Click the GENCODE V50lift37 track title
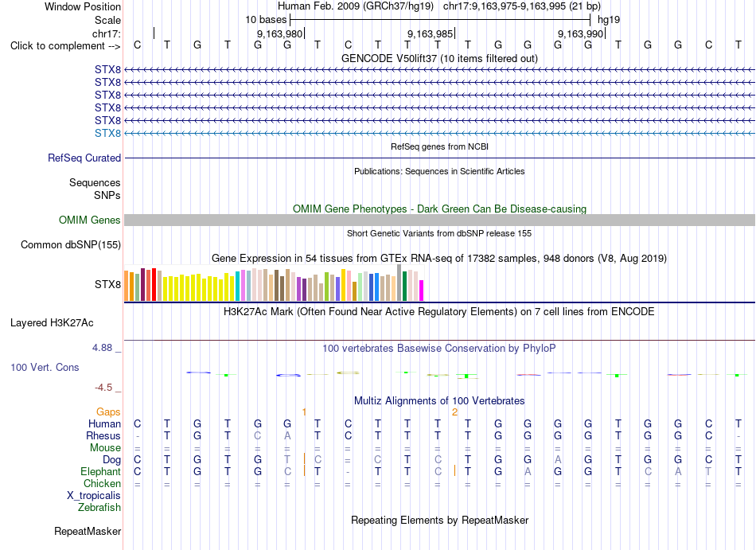Image resolution: width=756 pixels, height=550 pixels. pos(439,58)
